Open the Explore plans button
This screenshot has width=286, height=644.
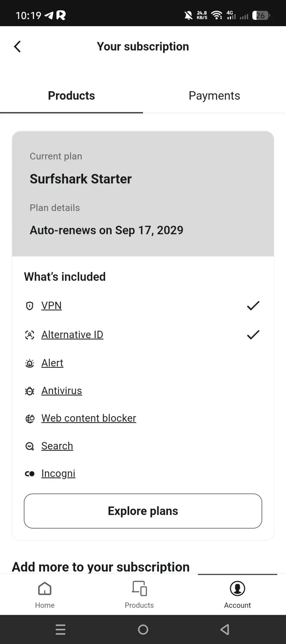click(143, 511)
